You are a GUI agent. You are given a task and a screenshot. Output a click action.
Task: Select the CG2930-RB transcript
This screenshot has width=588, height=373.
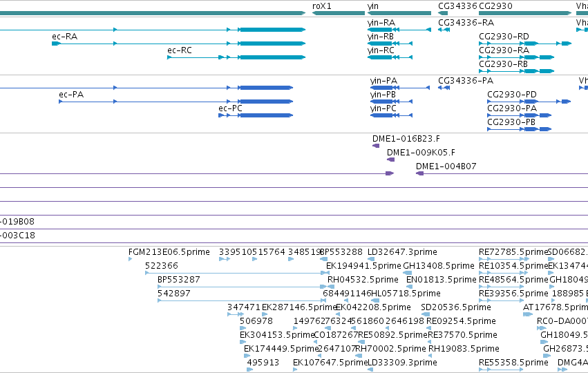tap(516, 71)
